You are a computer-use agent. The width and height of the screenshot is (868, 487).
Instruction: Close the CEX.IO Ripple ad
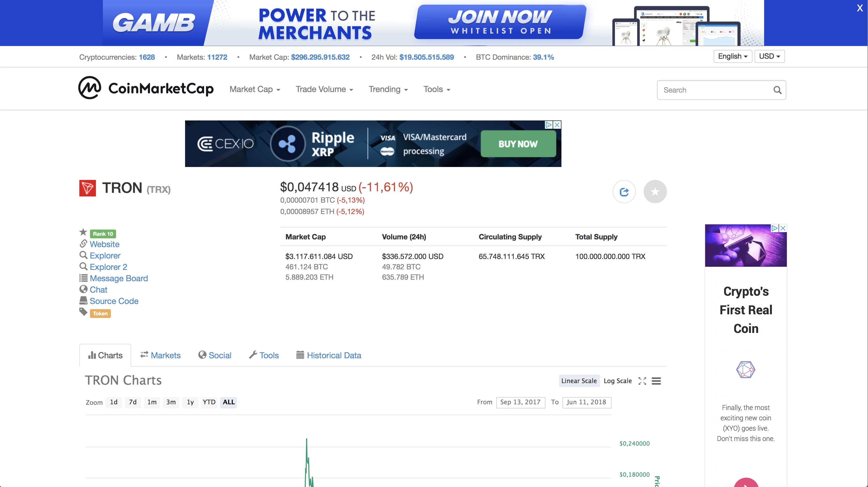point(558,125)
